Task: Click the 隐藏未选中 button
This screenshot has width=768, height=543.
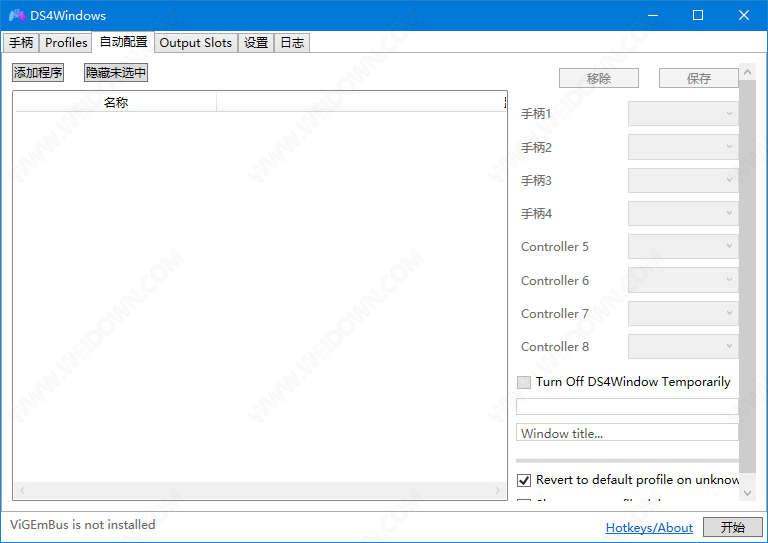Action: [116, 72]
